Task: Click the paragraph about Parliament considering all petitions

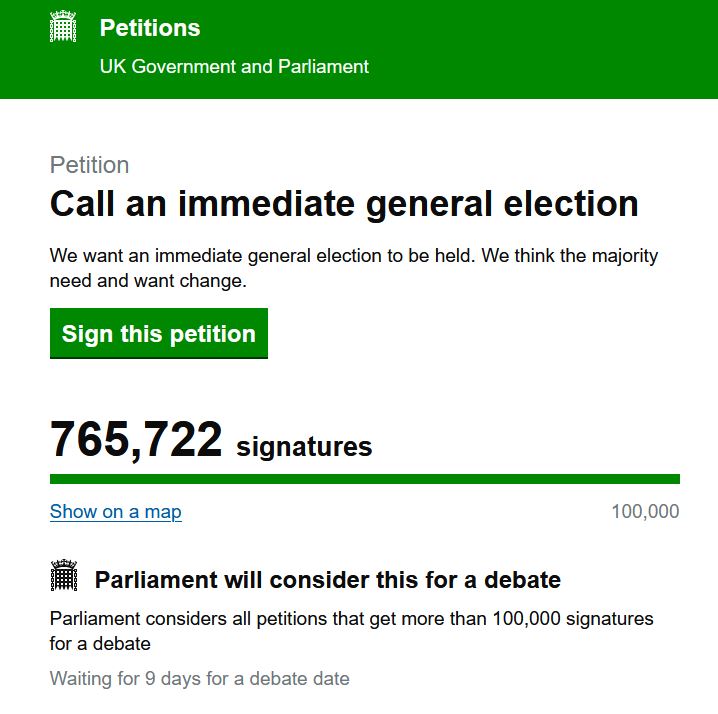Action: coord(351,619)
